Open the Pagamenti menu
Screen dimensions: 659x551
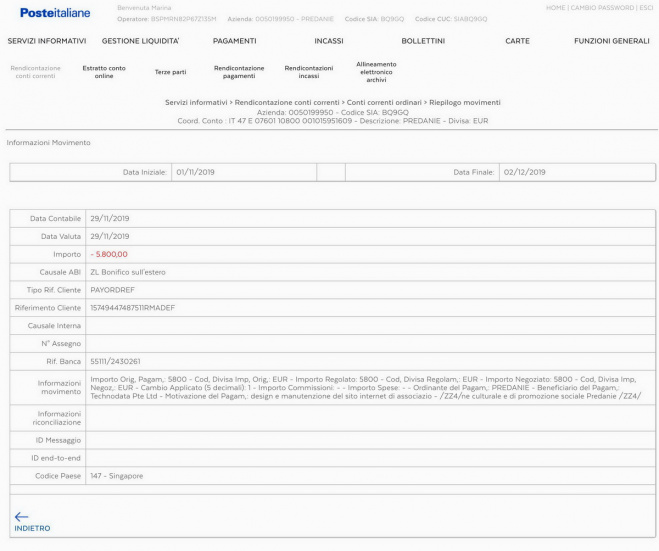pyautogui.click(x=235, y=41)
